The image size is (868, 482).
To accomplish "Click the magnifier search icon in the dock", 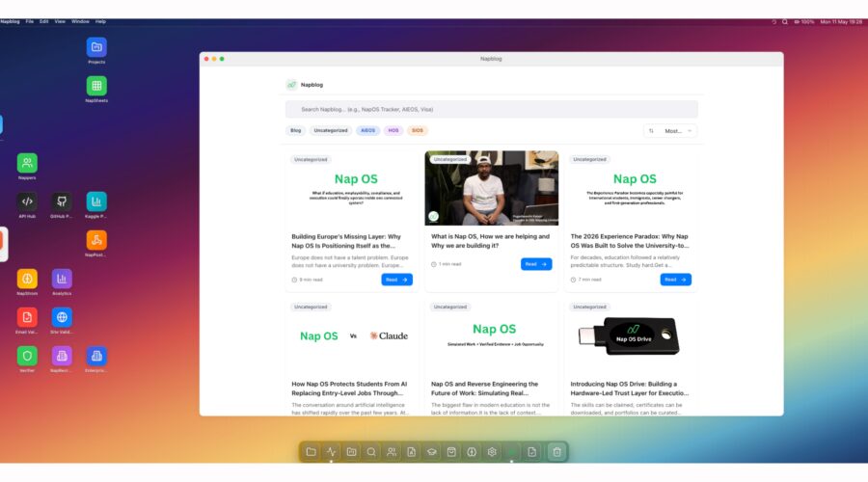I will pyautogui.click(x=371, y=451).
